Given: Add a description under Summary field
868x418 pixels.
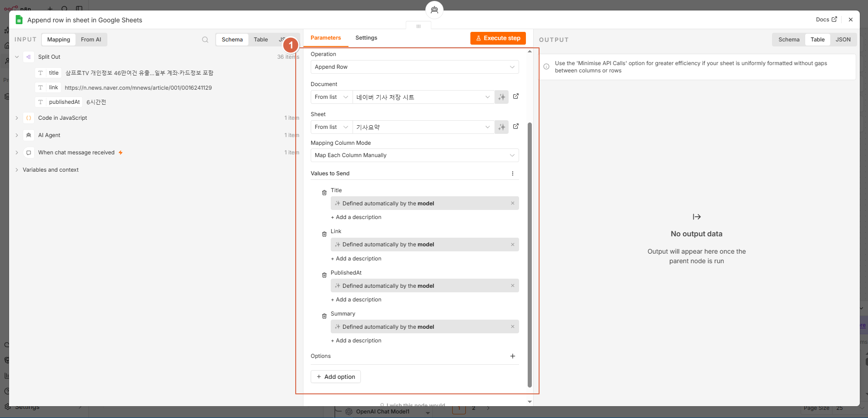Looking at the screenshot, I should pos(356,341).
